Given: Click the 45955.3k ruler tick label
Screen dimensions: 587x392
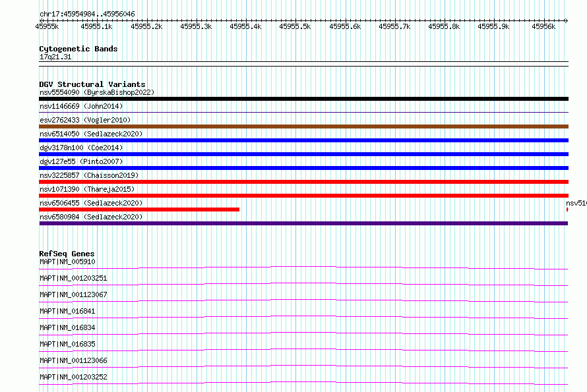Looking at the screenshot, I should [196, 26].
